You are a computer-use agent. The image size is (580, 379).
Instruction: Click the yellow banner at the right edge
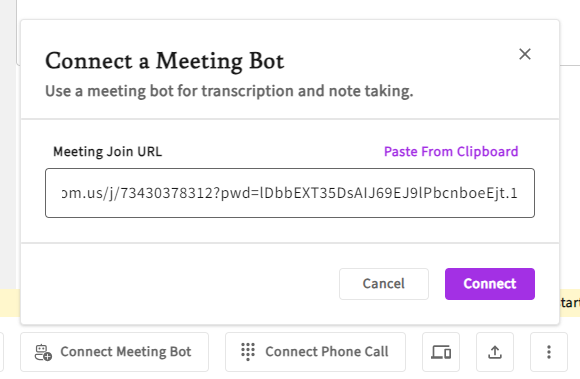coord(570,303)
